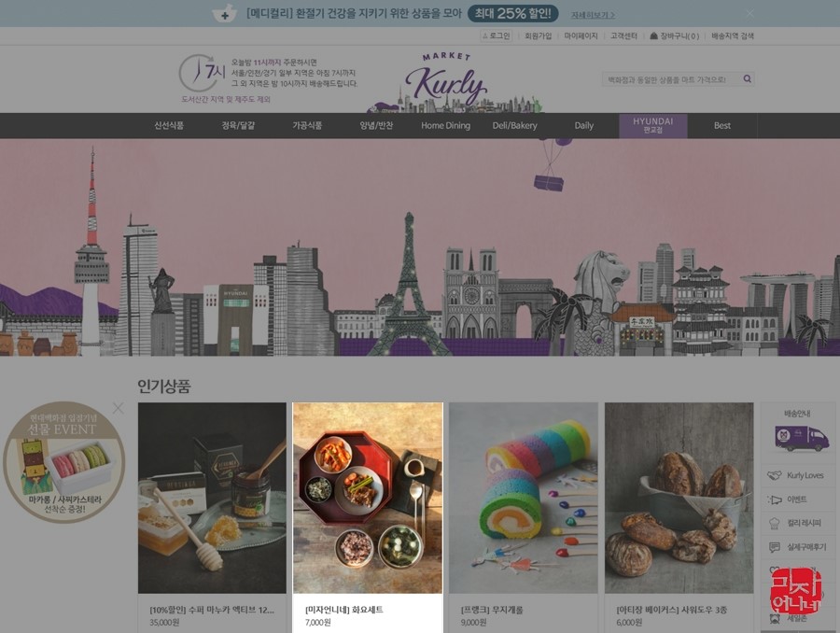This screenshot has height=633, width=840.
Task: Click product title [미자언니네] 화요세트
Action: 343,610
